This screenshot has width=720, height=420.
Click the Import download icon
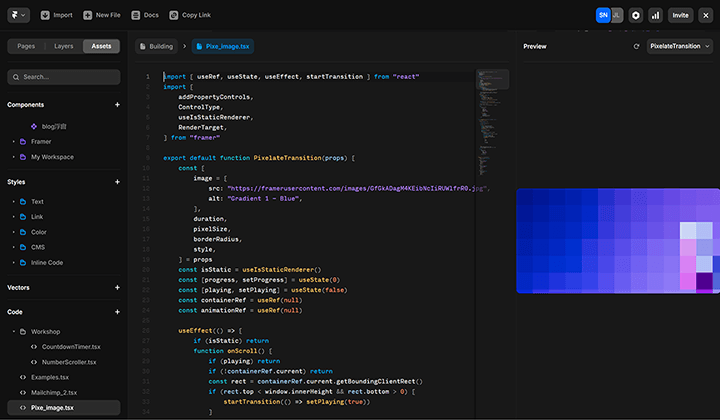[45, 15]
